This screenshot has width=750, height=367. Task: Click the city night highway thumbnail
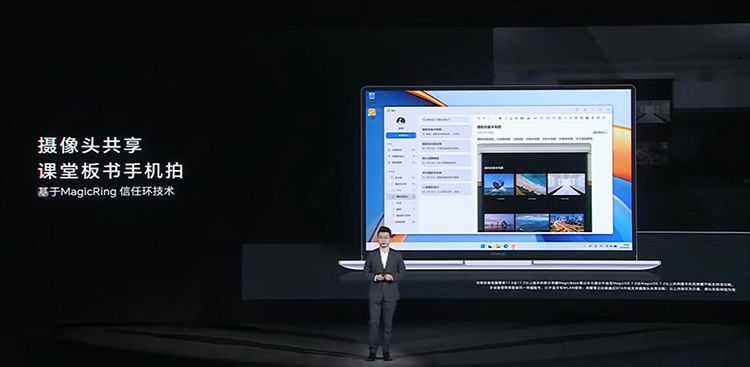click(567, 222)
